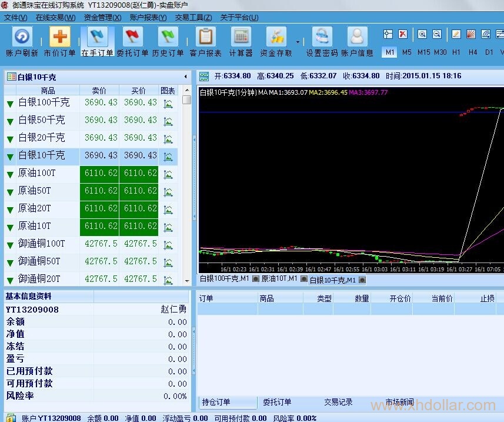Open 委托订单 pending orders from toolbar

132,38
